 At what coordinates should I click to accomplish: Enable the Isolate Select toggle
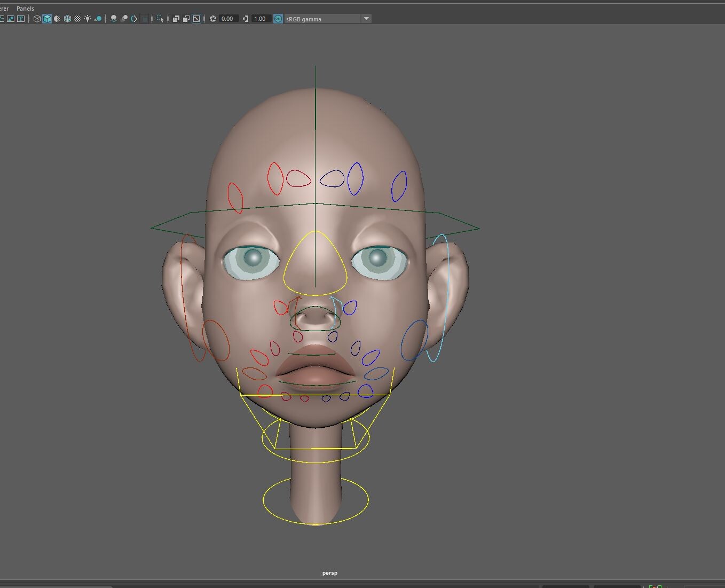[x=161, y=19]
